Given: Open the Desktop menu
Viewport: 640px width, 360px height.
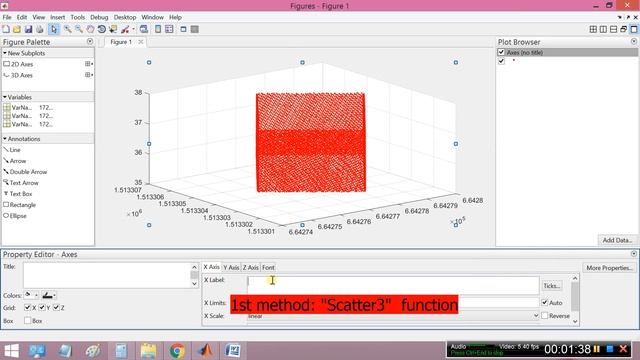Looking at the screenshot, I should [125, 17].
